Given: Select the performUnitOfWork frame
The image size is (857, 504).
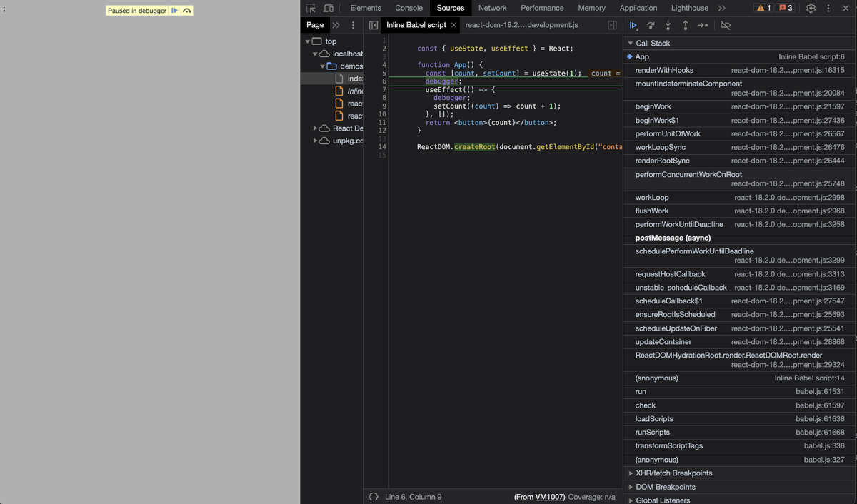Looking at the screenshot, I should point(739,133).
